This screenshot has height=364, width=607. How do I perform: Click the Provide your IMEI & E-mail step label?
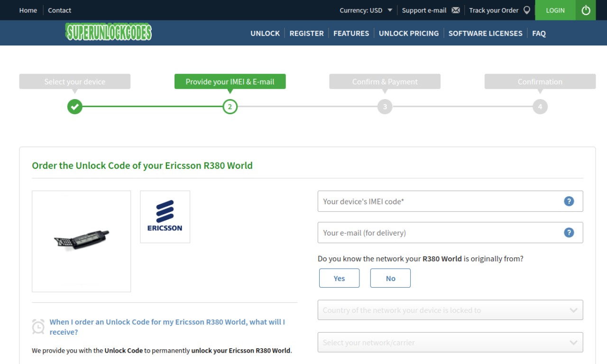pos(230,82)
